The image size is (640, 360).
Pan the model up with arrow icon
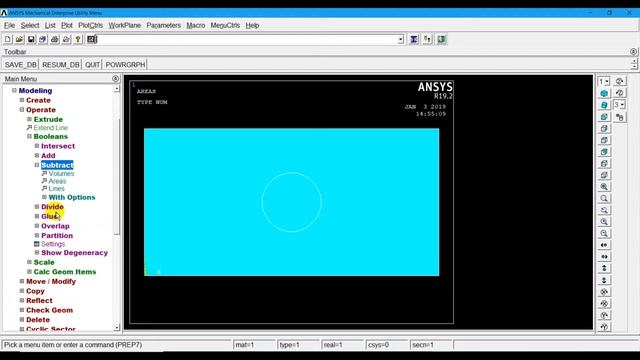coord(604,268)
